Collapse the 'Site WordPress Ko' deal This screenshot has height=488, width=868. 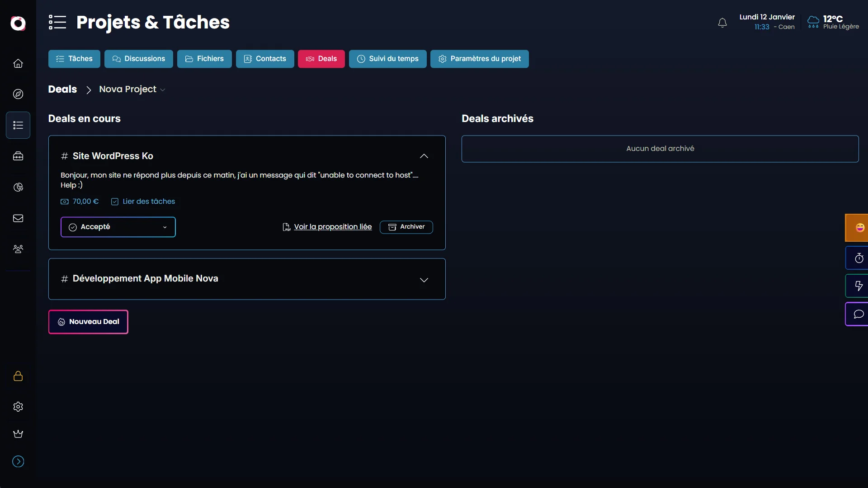click(x=424, y=156)
